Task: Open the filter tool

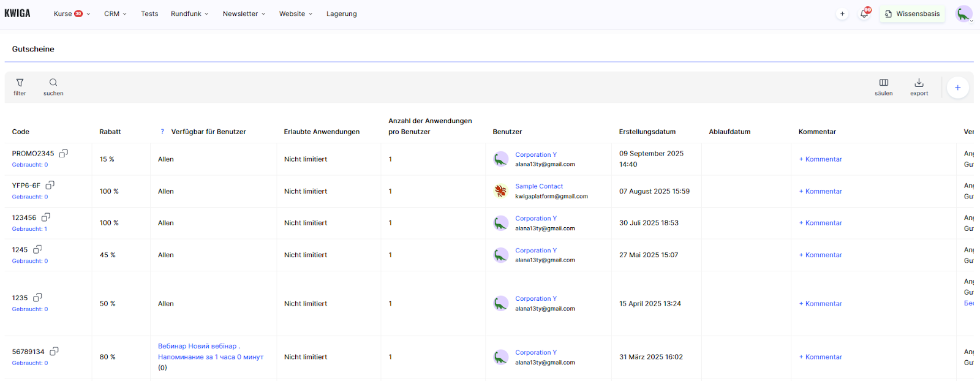Action: (20, 86)
